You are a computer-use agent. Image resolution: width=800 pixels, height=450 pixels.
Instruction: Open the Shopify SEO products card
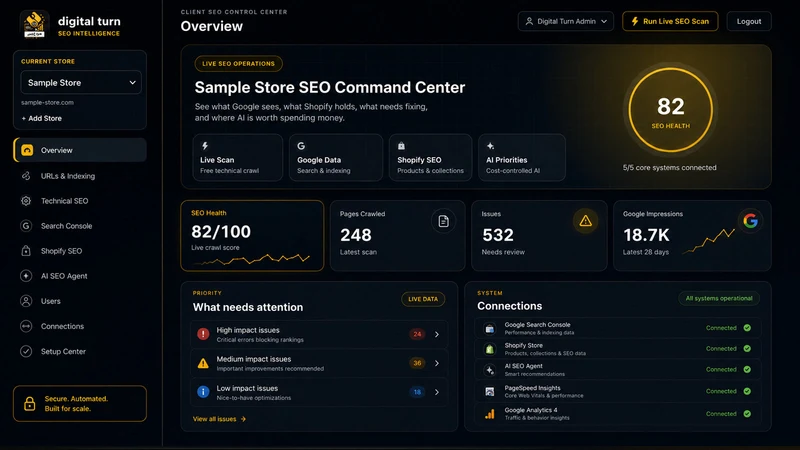pos(431,158)
